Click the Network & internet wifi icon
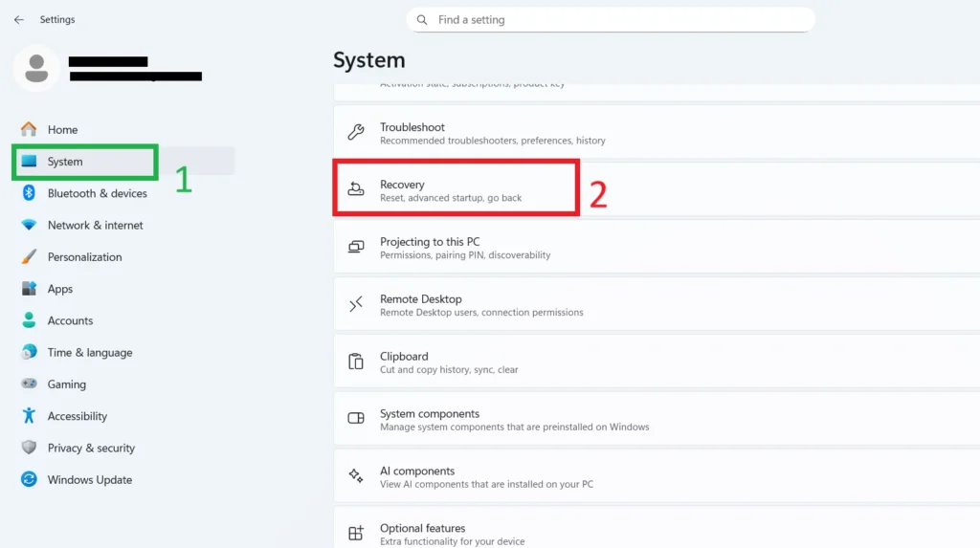The height and width of the screenshot is (548, 980). coord(29,226)
